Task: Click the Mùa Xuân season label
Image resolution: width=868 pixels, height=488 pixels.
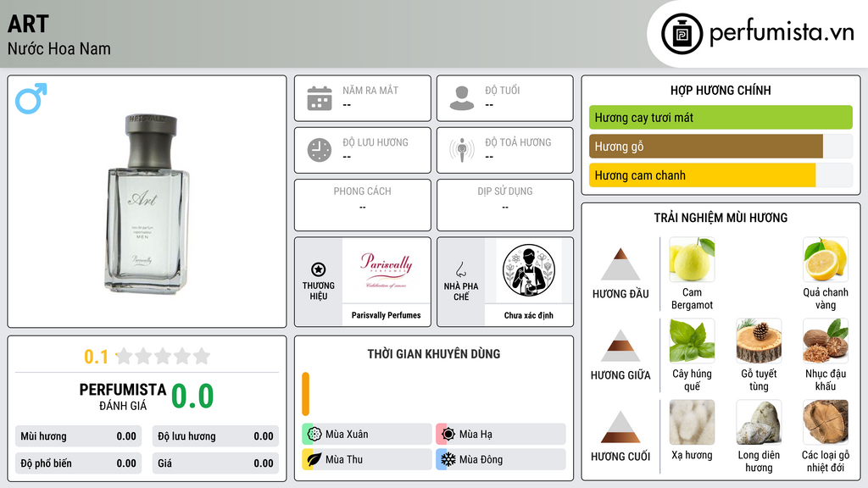Action: click(347, 435)
